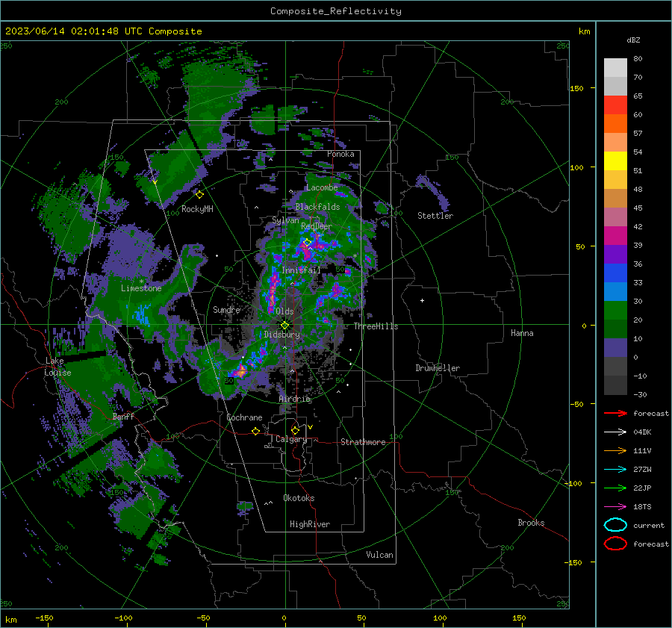Screen dimensions: 672x628
Task: Click the Calgary label
Action: 291,439
